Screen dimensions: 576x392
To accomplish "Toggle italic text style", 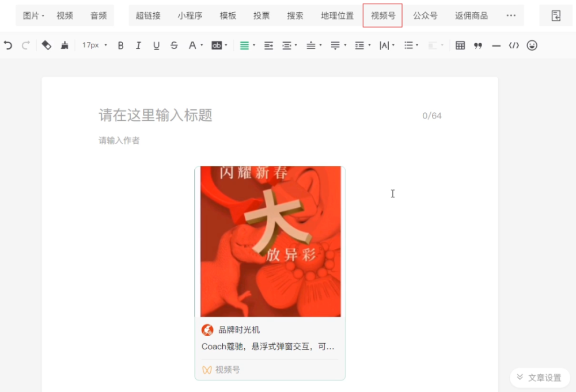I will coord(138,45).
